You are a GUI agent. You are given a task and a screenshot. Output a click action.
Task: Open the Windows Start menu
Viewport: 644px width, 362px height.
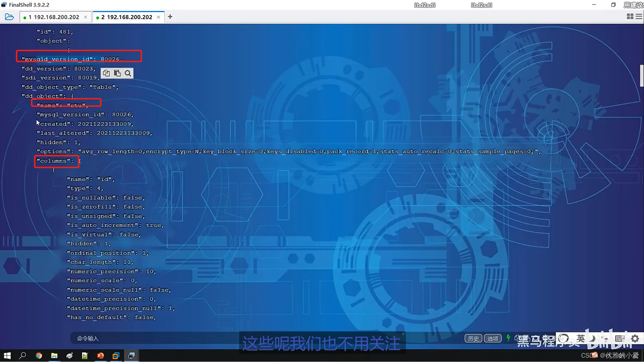coord(7,355)
